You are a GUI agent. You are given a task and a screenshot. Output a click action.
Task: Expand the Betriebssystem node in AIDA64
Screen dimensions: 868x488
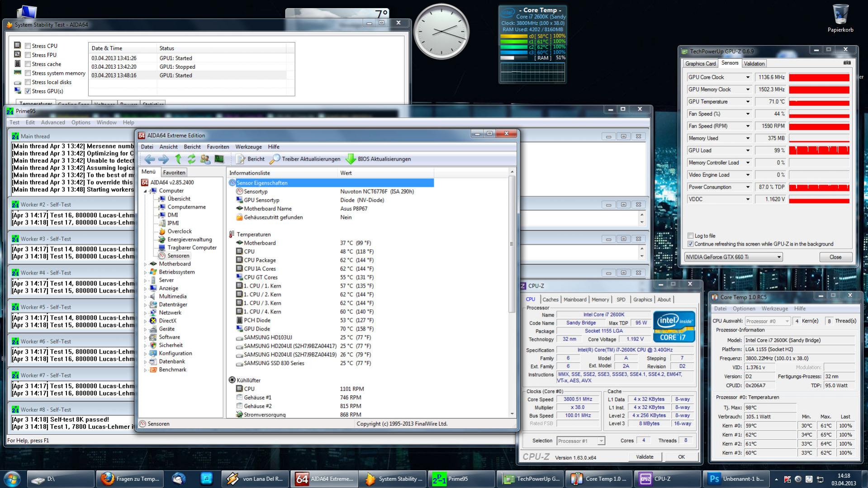(146, 272)
